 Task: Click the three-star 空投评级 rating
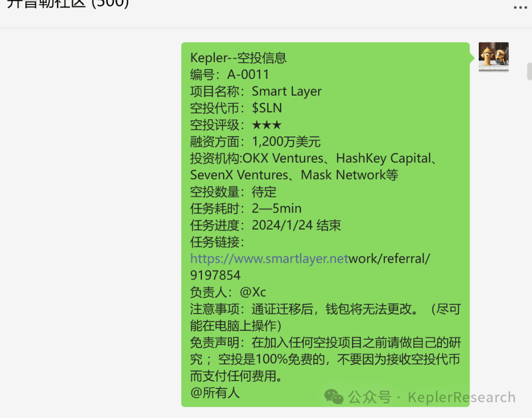pyautogui.click(x=266, y=125)
